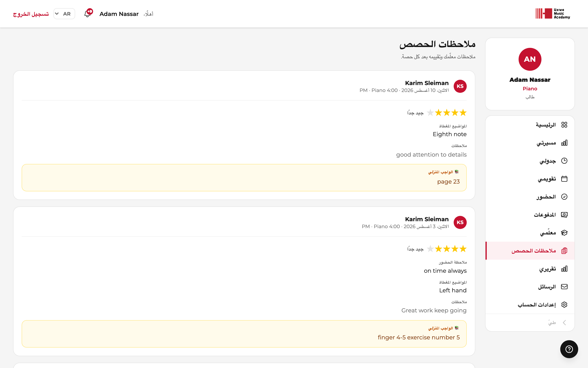This screenshot has height=368, width=588.
Task: Click the 'page 23' homework text
Action: (x=448, y=182)
